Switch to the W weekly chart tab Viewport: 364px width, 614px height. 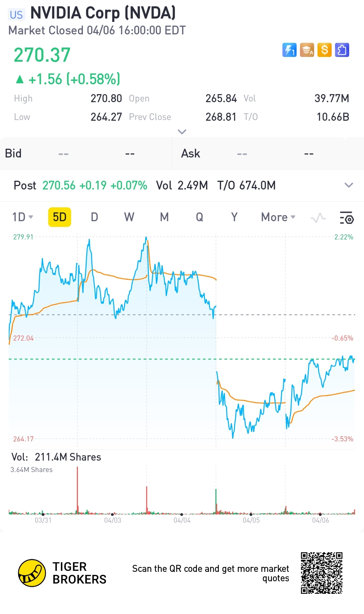point(129,217)
